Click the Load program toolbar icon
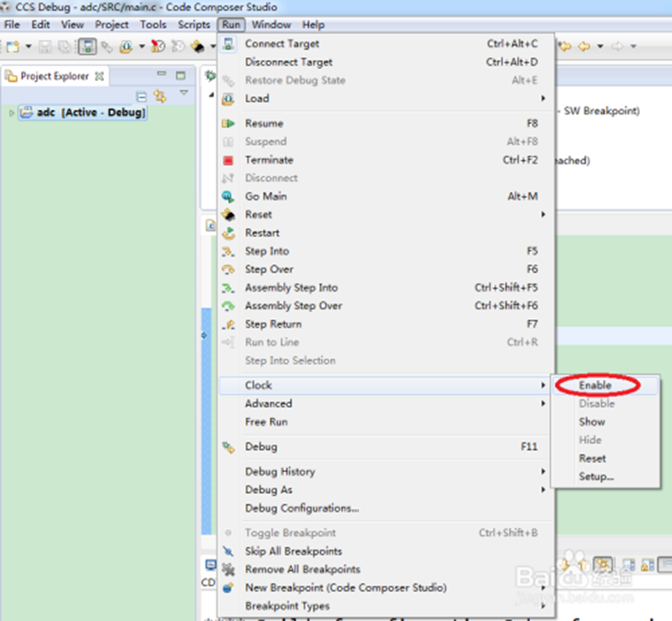 pos(126,46)
